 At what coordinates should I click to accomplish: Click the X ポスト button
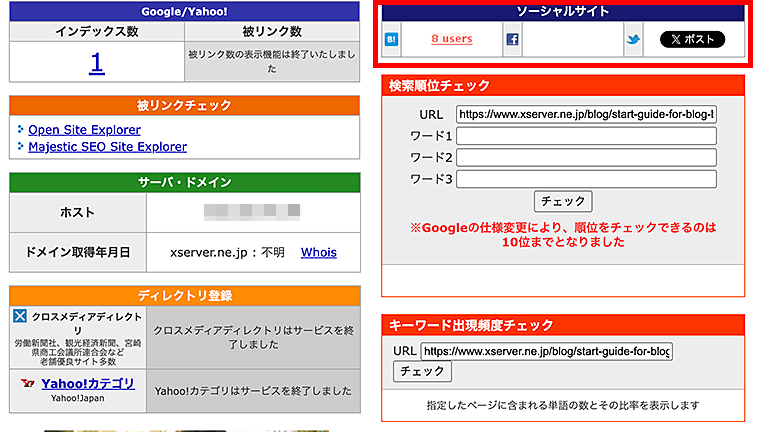point(692,39)
